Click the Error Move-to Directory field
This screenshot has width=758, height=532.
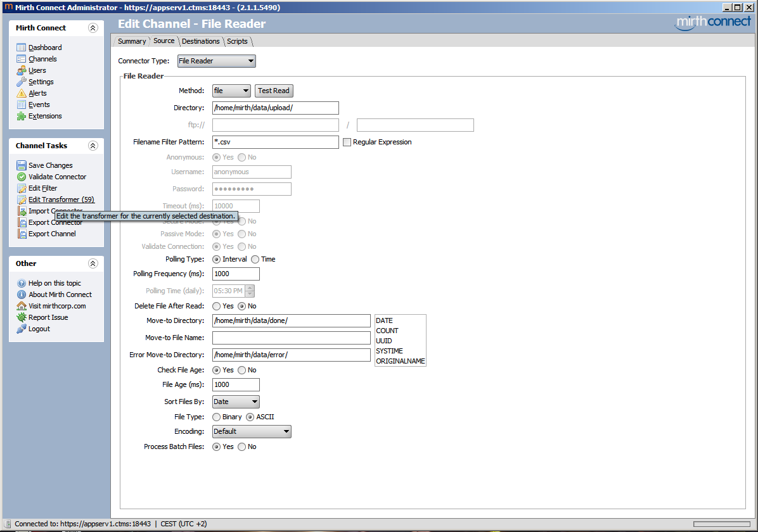[x=292, y=355]
